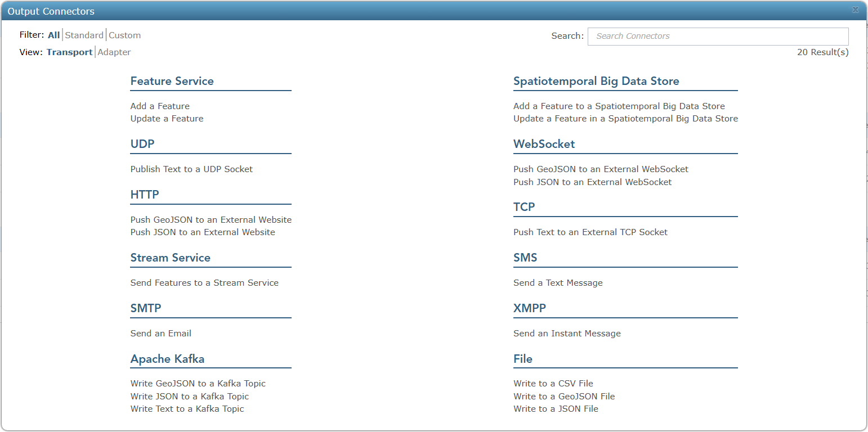
Task: Open the Send an Email connector
Action: [160, 333]
